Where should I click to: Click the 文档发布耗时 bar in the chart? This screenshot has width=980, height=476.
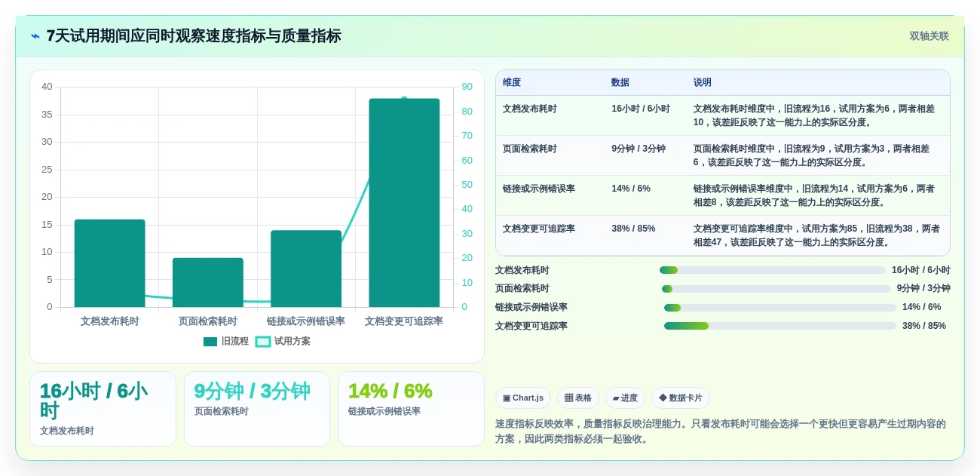coord(110,263)
